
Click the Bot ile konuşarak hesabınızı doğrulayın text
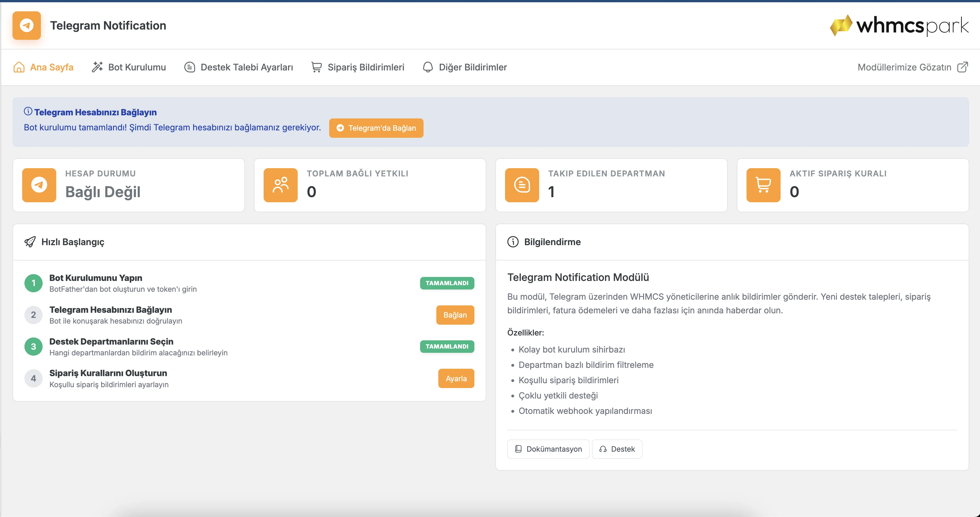click(x=116, y=321)
